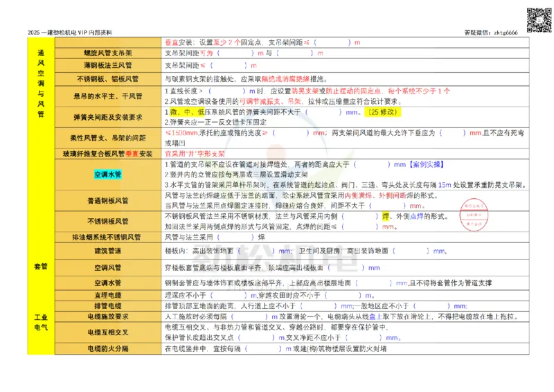
Task: Click the text '在电缆竖井中, 宜按每隔'
Action: tap(202, 349)
